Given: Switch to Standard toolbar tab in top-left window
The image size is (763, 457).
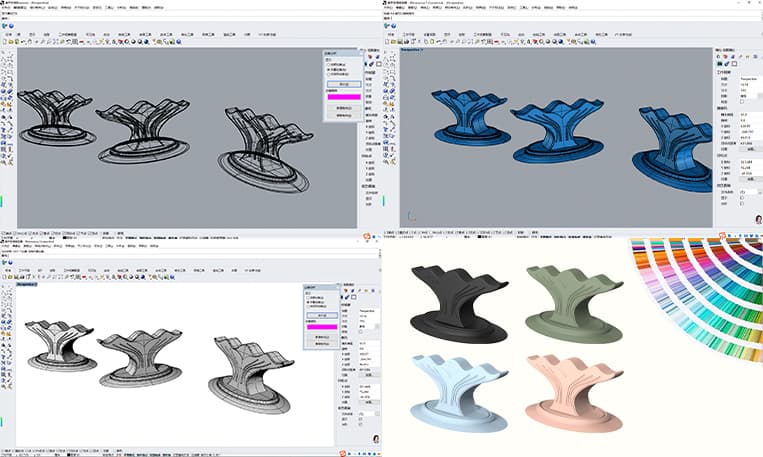Looking at the screenshot, I should click(9, 35).
